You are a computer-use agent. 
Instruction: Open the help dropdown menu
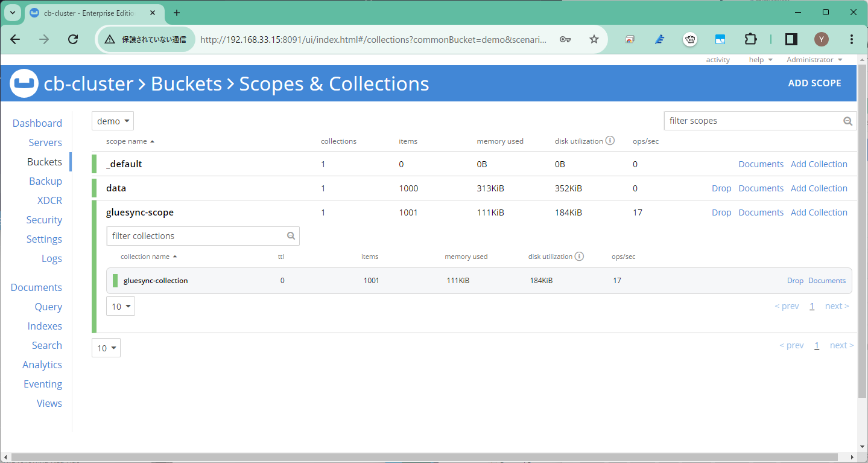(x=761, y=60)
